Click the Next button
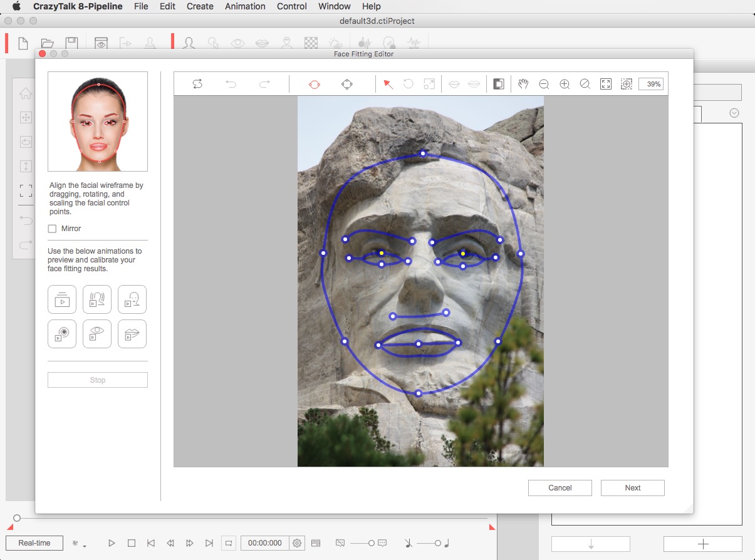755x560 pixels. click(x=633, y=488)
